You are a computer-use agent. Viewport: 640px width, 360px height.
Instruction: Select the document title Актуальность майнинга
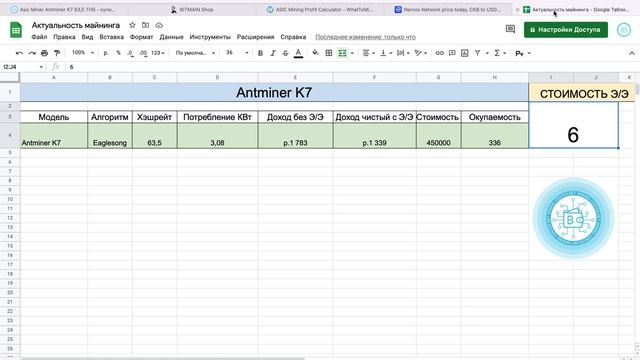[x=76, y=25]
